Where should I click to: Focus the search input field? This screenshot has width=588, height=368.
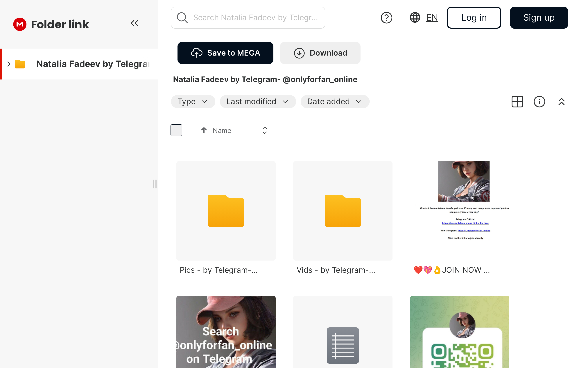[x=248, y=17]
